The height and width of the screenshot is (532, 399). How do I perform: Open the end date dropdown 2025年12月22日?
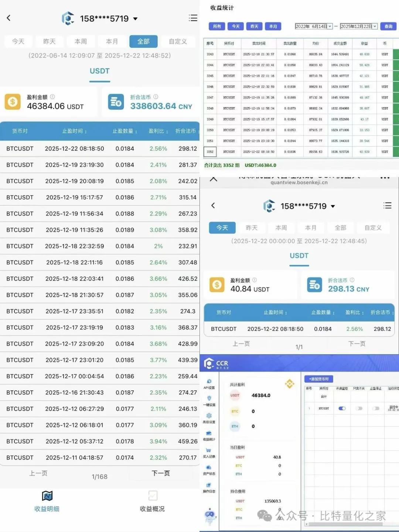358,26
